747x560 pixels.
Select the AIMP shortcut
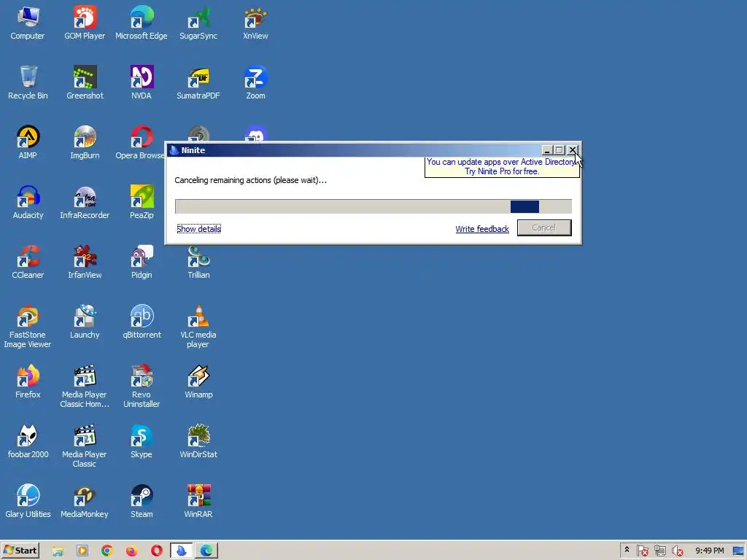(28, 142)
